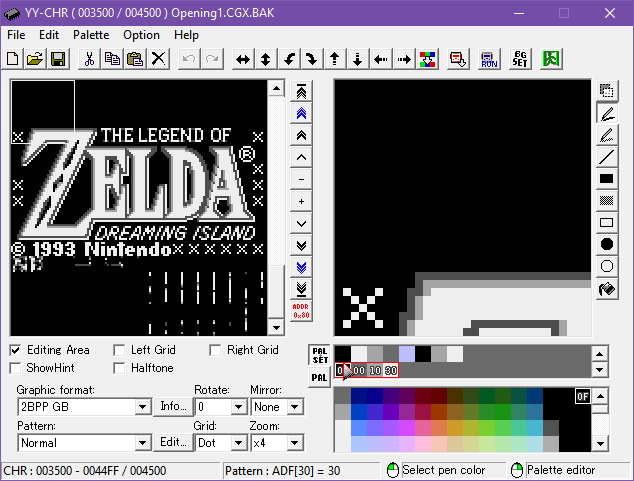Pick the light lavender palette swatch

pyautogui.click(x=407, y=354)
